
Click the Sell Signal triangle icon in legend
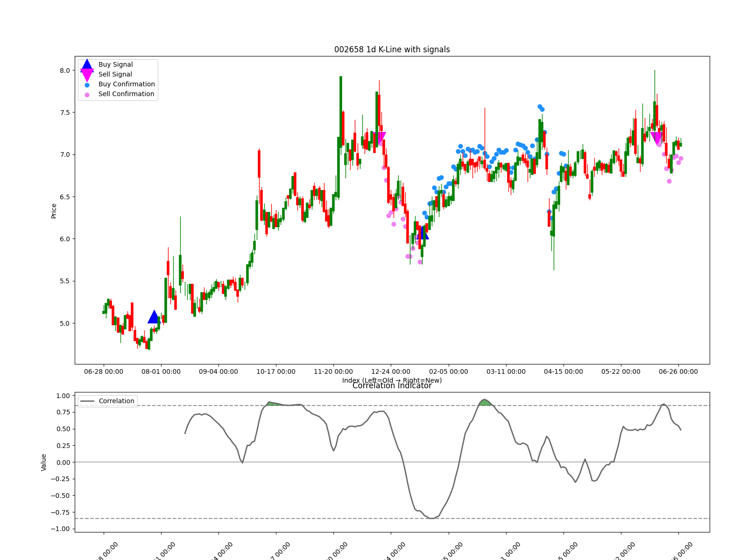(87, 75)
